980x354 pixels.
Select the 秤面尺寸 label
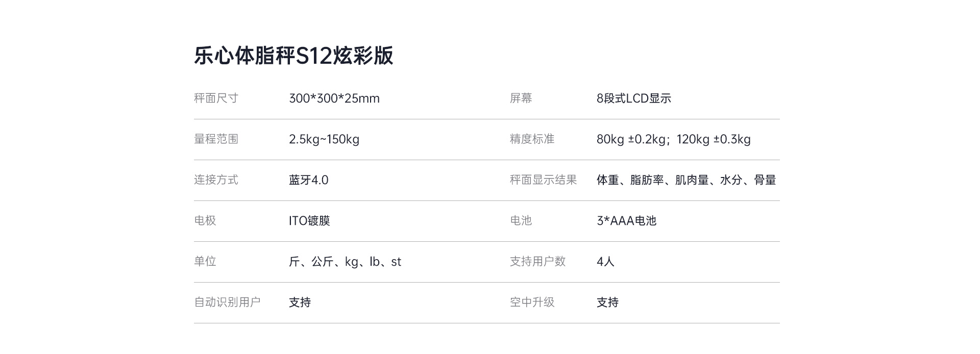click(216, 98)
